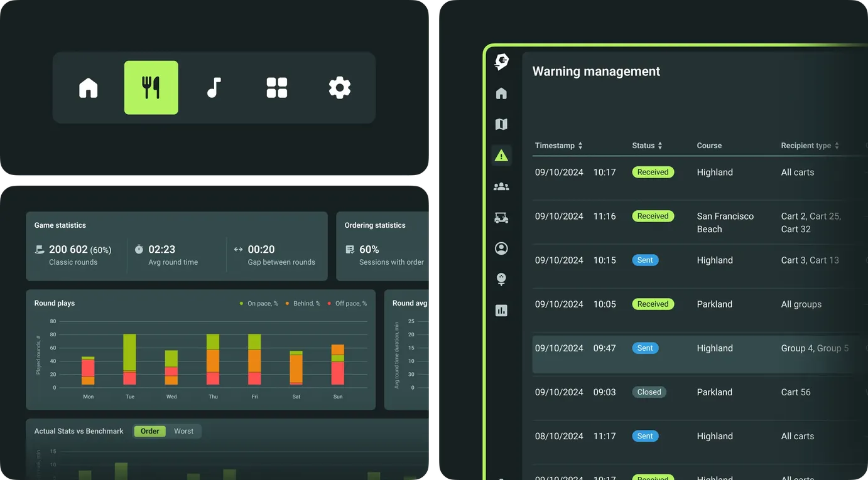Select the warning triangle sidebar icon
This screenshot has height=480, width=868.
(x=501, y=155)
